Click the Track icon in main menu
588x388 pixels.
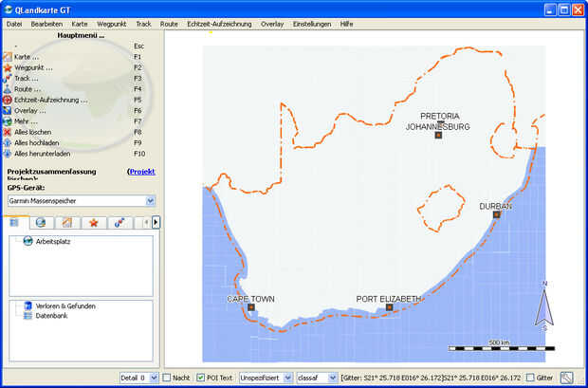click(8, 79)
